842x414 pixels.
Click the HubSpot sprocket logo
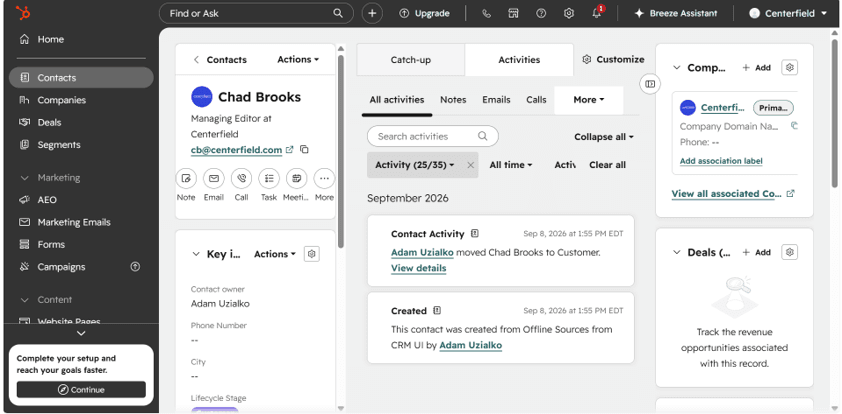[x=23, y=13]
